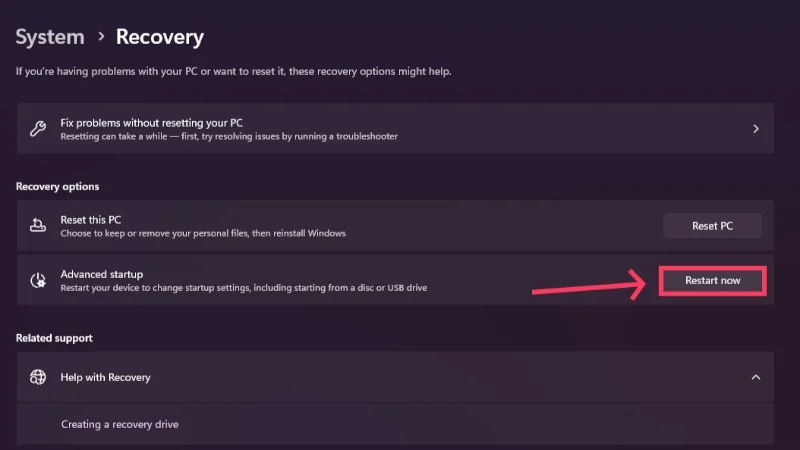The height and width of the screenshot is (450, 800).
Task: Click the 'Recovery options' section heading
Action: pos(57,186)
